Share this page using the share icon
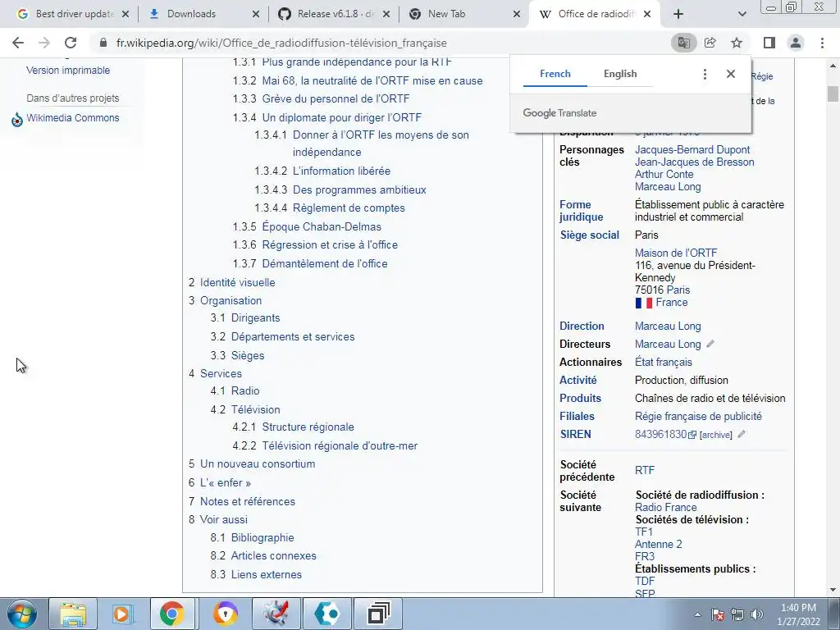This screenshot has width=840, height=630. pyautogui.click(x=710, y=43)
